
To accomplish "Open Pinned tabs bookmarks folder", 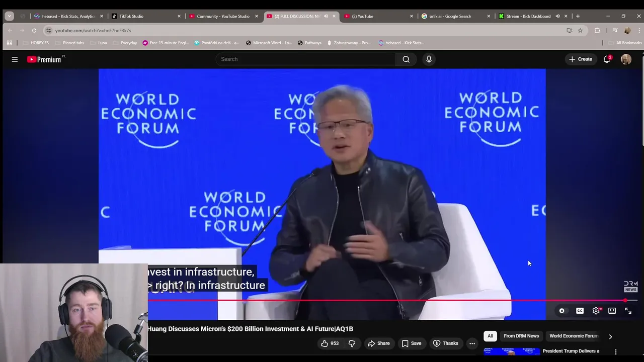I will coord(69,43).
